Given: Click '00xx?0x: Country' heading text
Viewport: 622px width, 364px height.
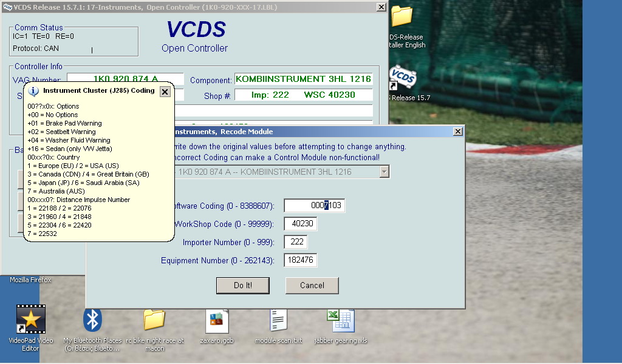Looking at the screenshot, I should click(53, 157).
